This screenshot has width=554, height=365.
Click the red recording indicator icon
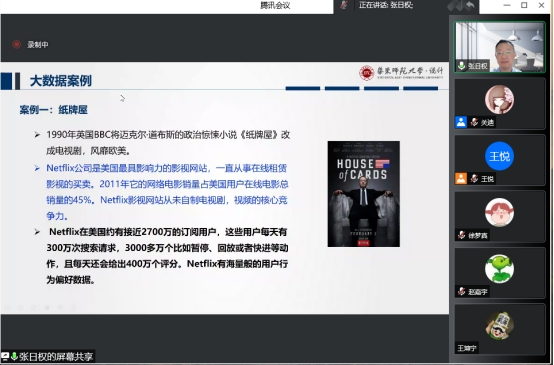[x=16, y=44]
